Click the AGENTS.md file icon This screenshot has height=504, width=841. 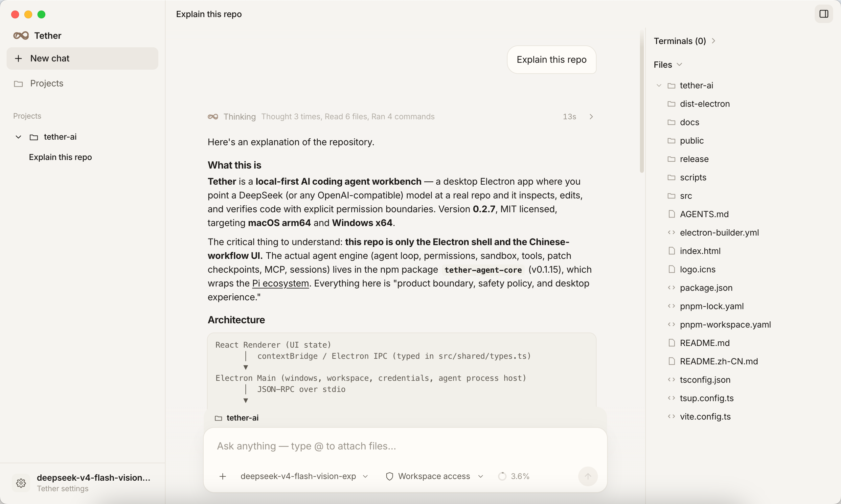pos(671,214)
